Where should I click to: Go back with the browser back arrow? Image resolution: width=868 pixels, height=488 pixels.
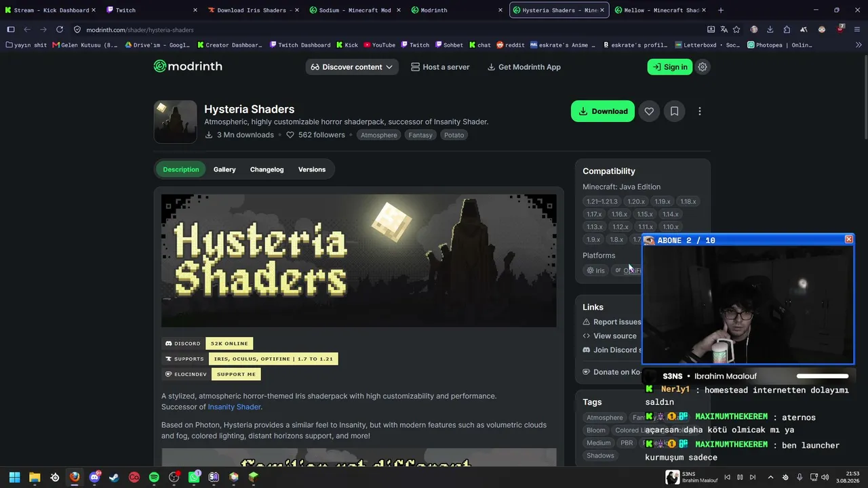[27, 30]
